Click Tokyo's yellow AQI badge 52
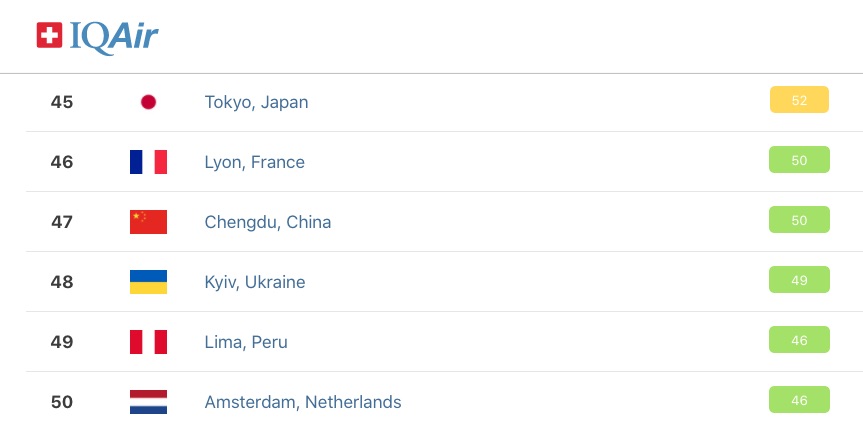This screenshot has width=863, height=445. pos(799,100)
